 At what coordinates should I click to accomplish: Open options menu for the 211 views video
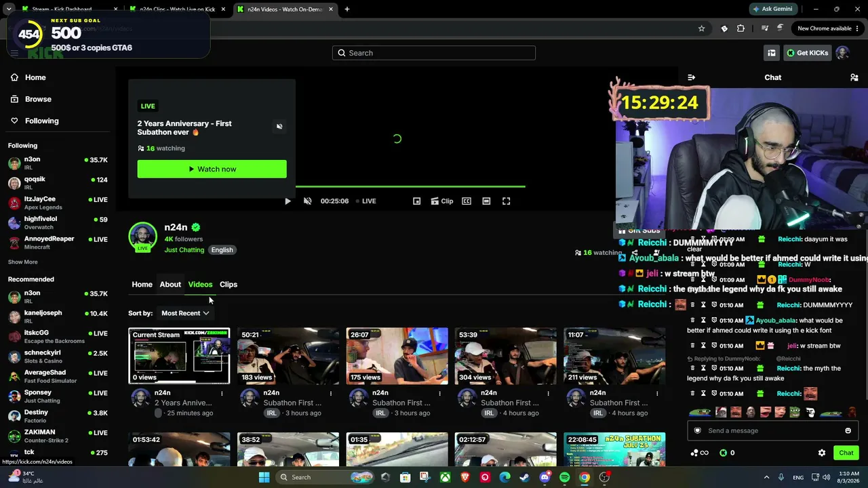(x=657, y=393)
